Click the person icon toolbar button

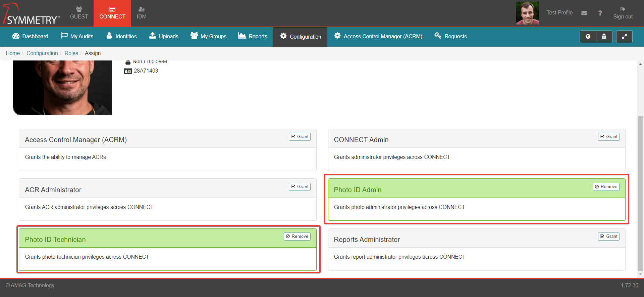click(x=604, y=37)
